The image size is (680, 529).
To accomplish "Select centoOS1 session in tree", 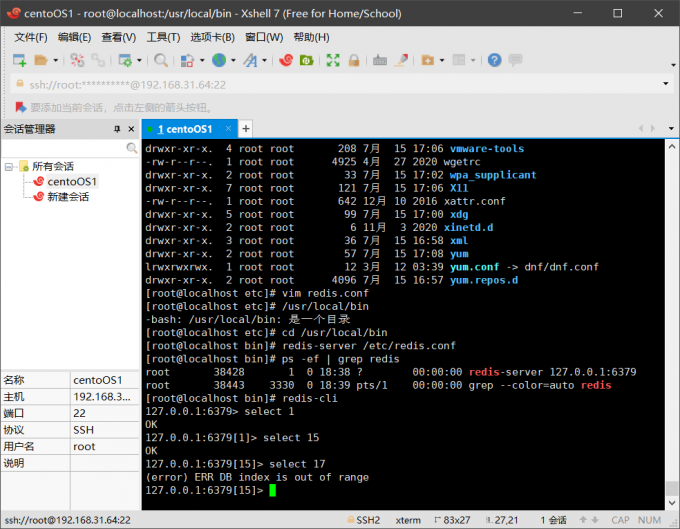I will pos(72,182).
